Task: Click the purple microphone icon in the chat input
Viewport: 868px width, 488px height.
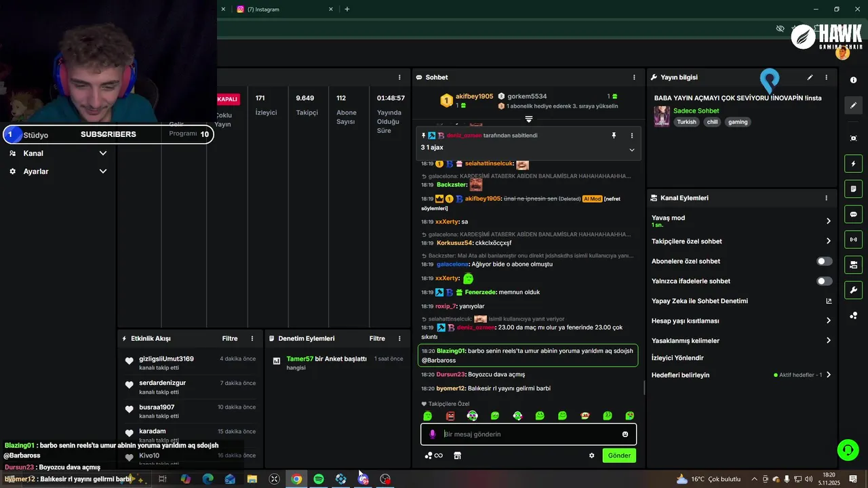Action: (x=433, y=434)
